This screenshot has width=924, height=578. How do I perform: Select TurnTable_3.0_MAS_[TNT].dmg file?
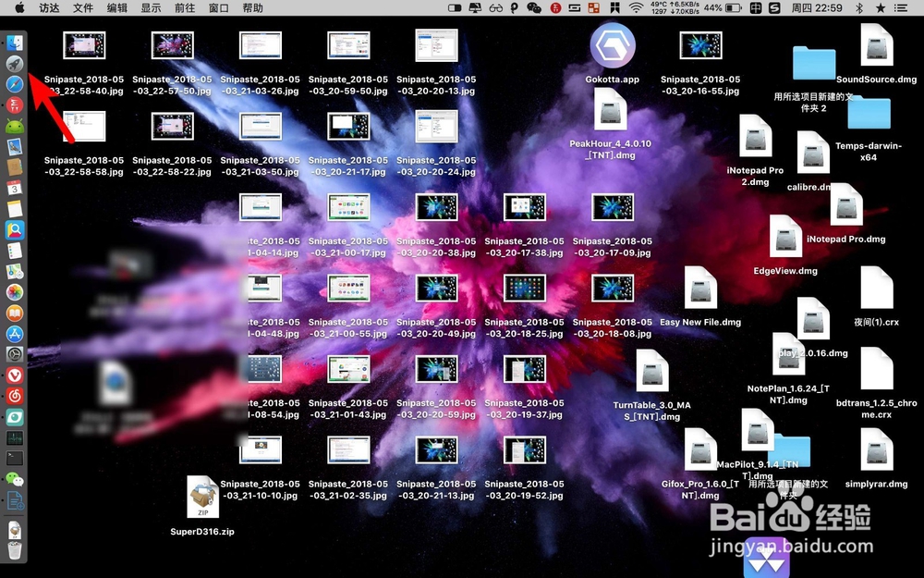tap(651, 372)
